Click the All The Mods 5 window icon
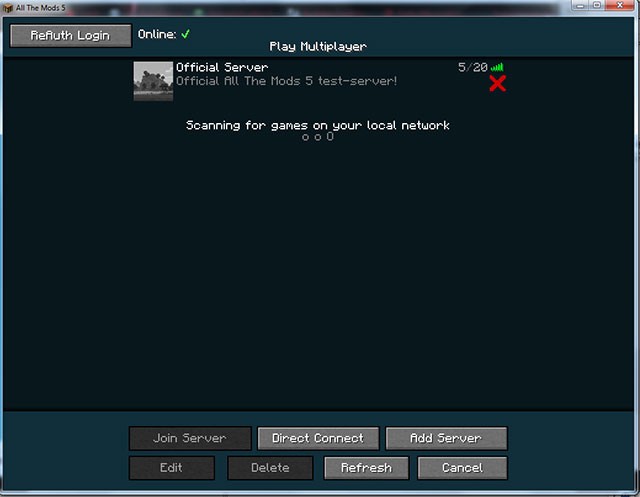This screenshot has width=640, height=497. [x=8, y=8]
